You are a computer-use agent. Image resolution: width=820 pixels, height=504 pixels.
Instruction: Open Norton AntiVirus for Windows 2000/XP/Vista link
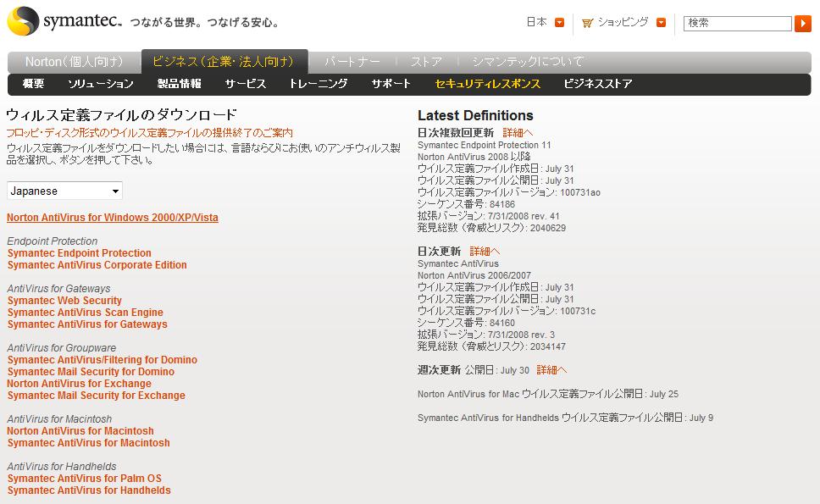click(x=113, y=218)
